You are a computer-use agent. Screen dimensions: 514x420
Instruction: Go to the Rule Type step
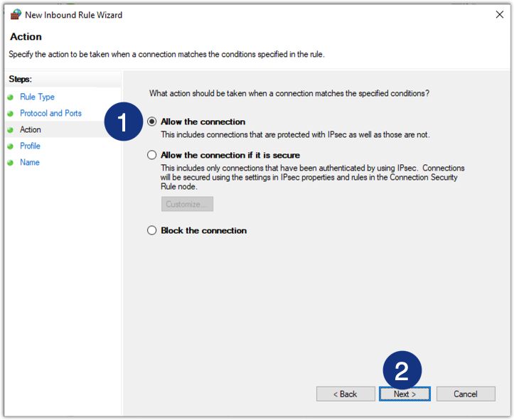pos(37,97)
